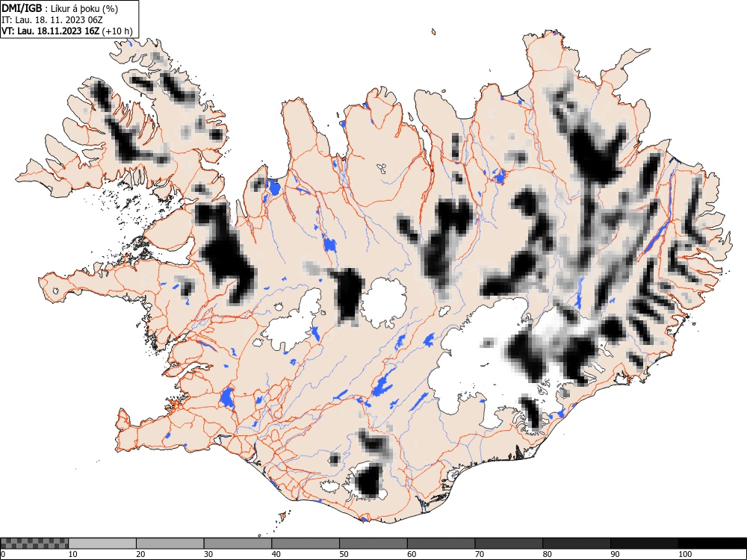Click the legend label '50'
This screenshot has height=560, width=747.
344,554
